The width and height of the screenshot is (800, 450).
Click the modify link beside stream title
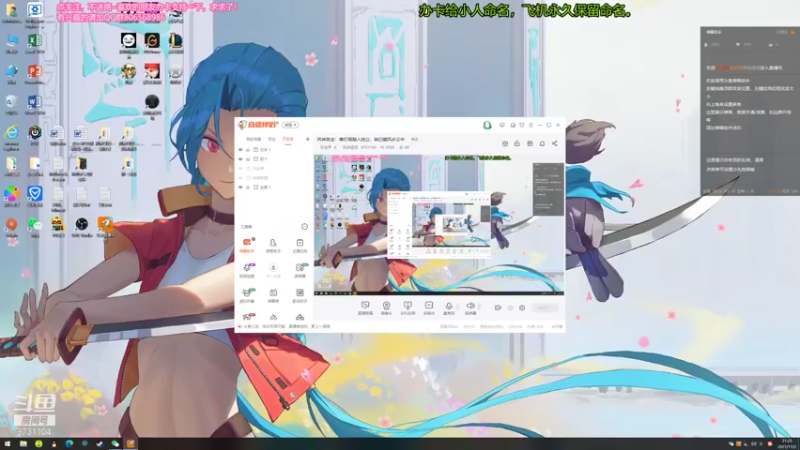[x=414, y=139]
